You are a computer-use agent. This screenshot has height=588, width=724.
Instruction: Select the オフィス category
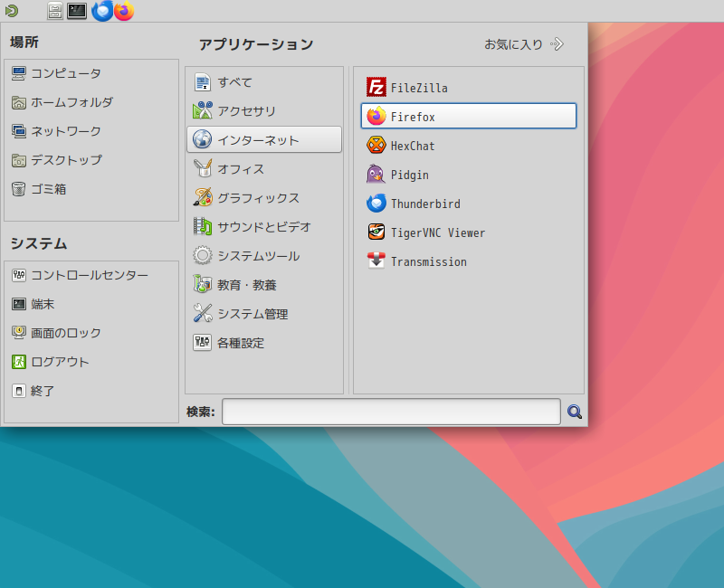coord(264,169)
